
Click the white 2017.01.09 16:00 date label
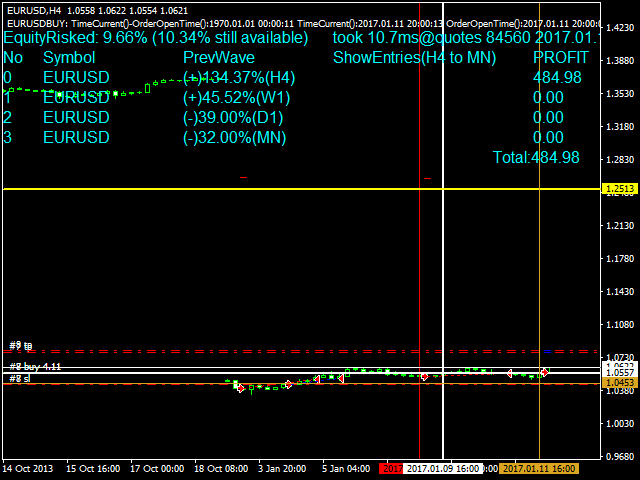tap(450, 468)
